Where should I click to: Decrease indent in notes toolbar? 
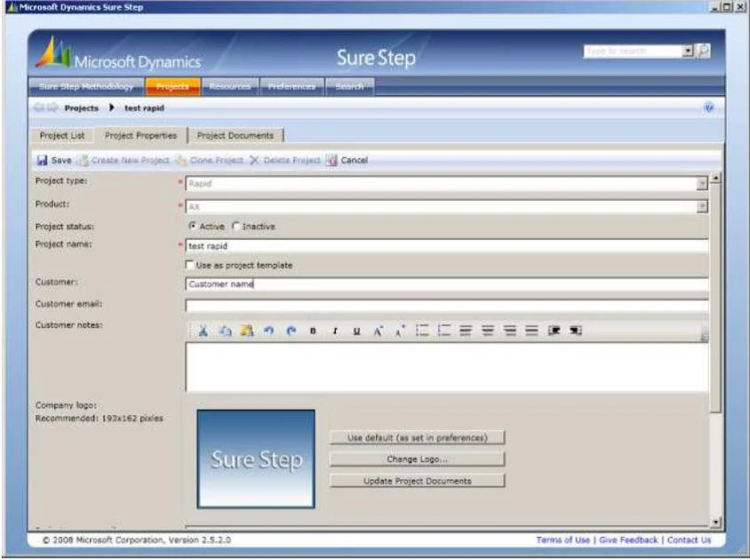(x=554, y=331)
